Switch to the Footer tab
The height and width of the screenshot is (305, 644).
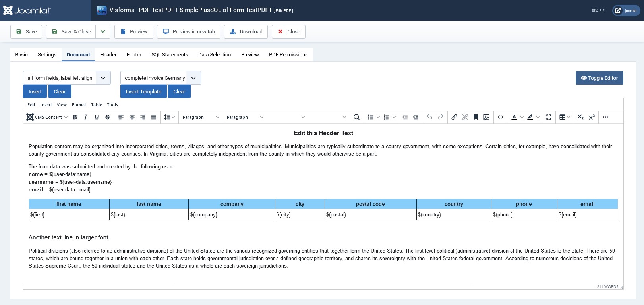(134, 54)
